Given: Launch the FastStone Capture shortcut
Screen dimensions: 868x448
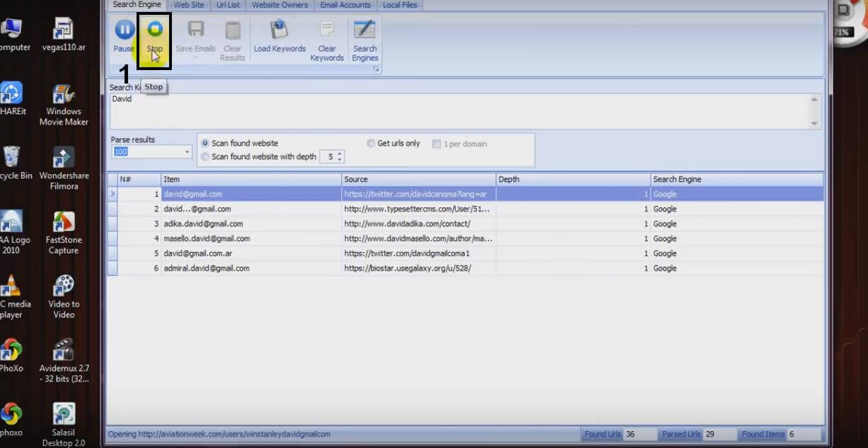Looking at the screenshot, I should point(64,234).
